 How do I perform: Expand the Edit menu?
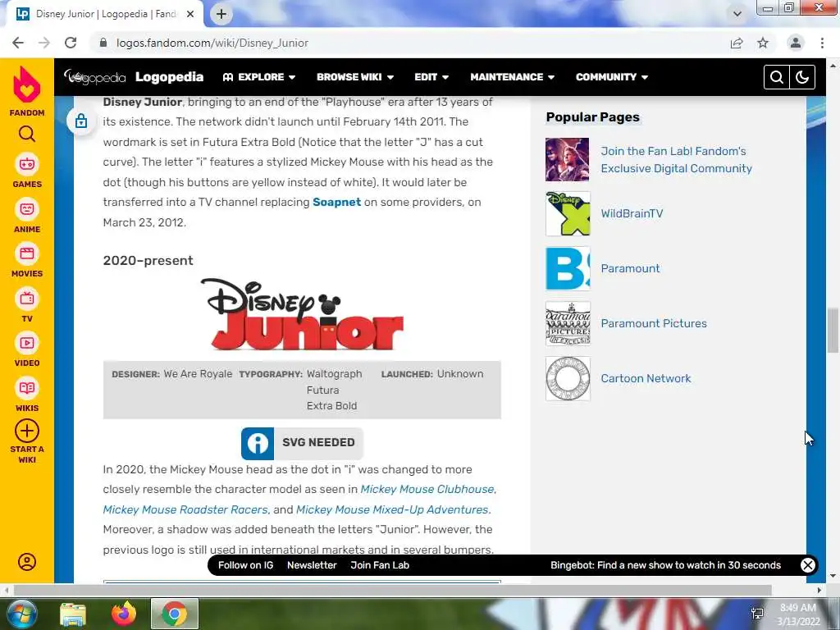pos(431,77)
